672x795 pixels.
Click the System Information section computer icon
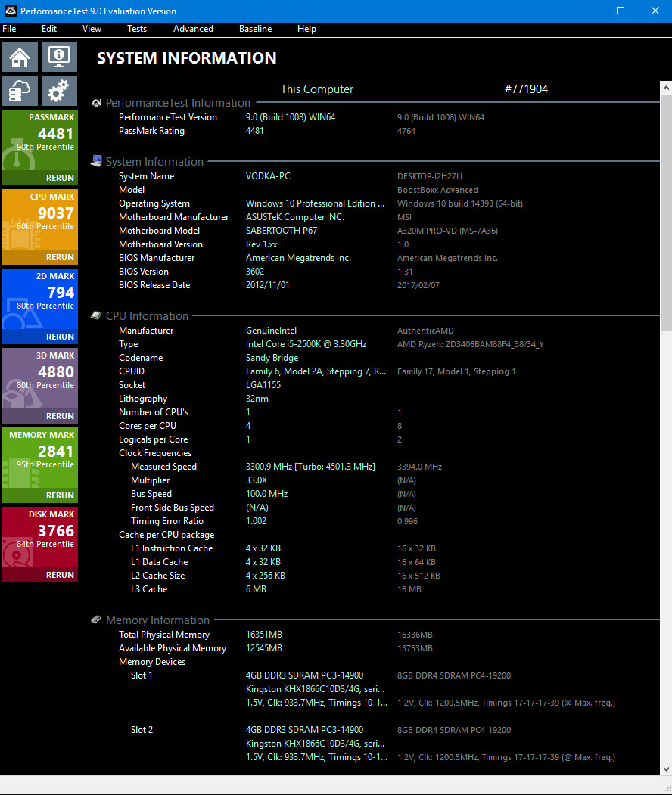[x=96, y=161]
